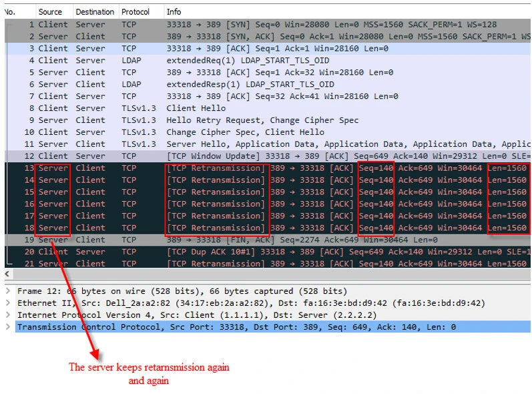
Task: Click the horizontal scrollbar left arrow
Action: [8, 274]
